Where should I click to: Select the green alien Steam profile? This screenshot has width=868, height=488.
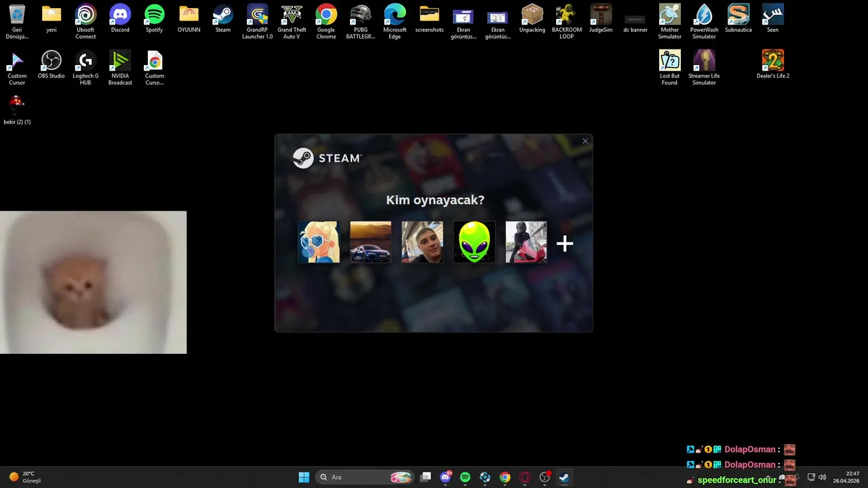click(x=474, y=242)
